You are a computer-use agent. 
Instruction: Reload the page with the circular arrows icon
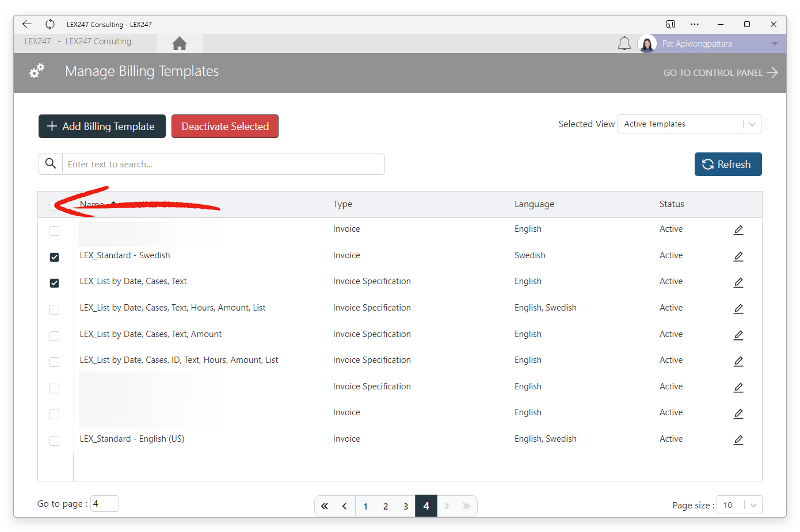click(50, 24)
